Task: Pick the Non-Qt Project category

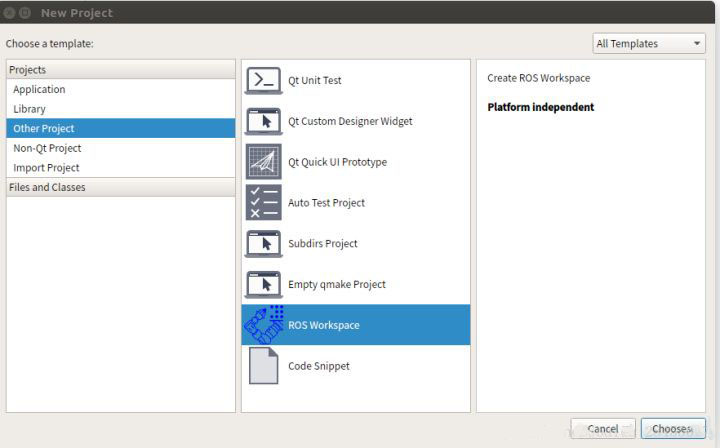Action: coord(47,148)
